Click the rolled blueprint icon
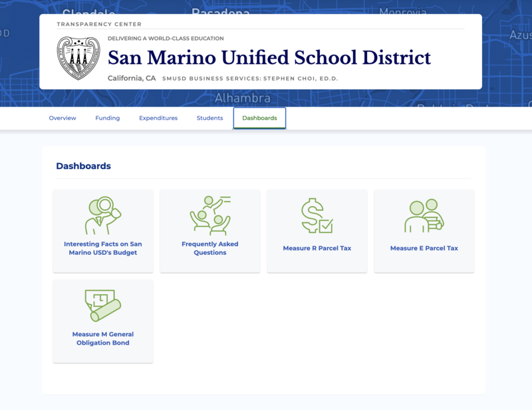The height and width of the screenshot is (410, 532). tap(103, 306)
